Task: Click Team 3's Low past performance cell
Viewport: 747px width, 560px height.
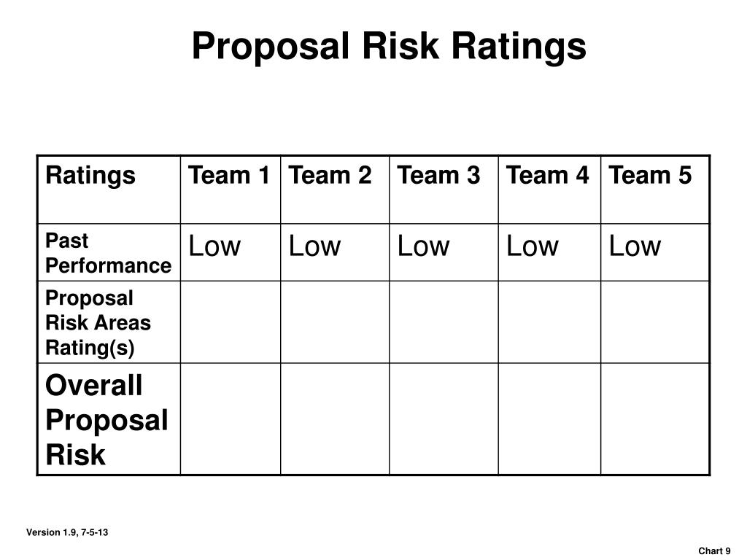Action: point(444,252)
